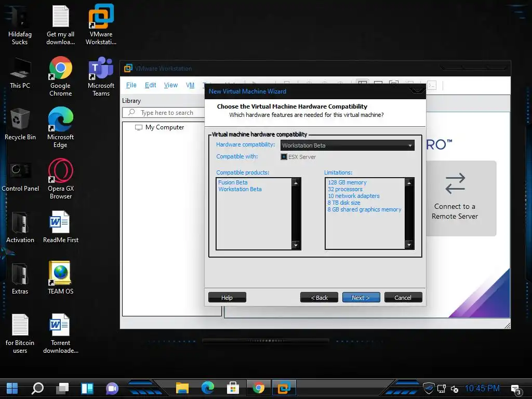
Task: Open the Hildafag Sucks desktop icon
Action: click(20, 25)
